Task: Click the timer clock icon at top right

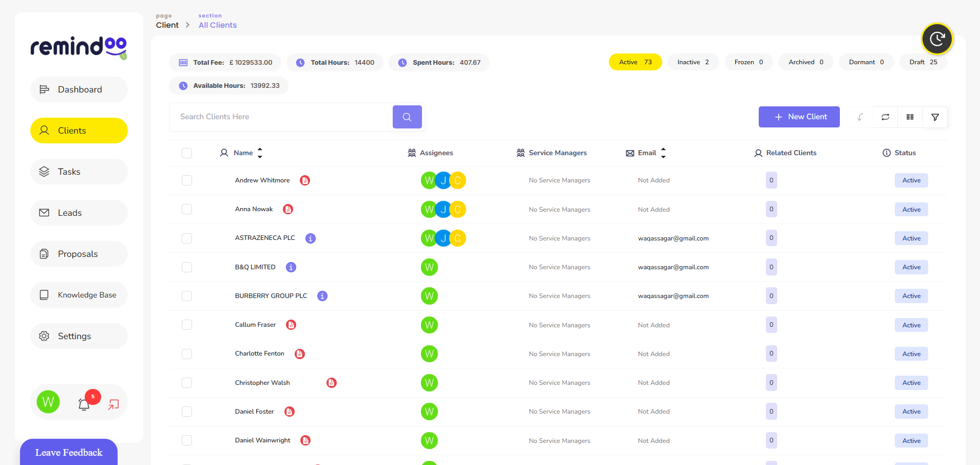Action: 937,39
